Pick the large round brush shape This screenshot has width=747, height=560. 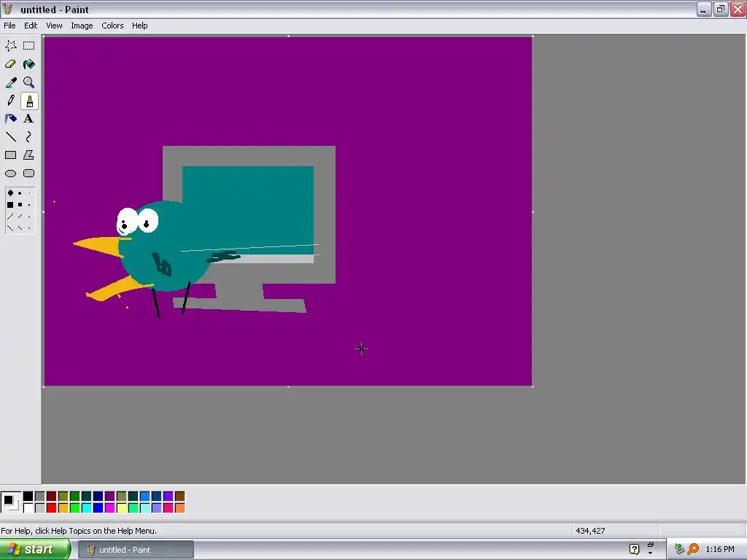(x=10, y=192)
